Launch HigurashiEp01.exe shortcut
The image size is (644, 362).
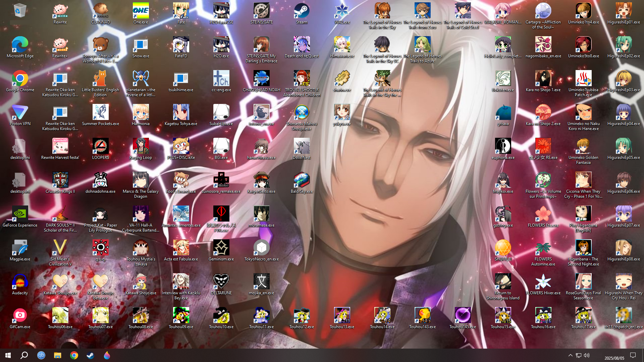[x=624, y=13]
